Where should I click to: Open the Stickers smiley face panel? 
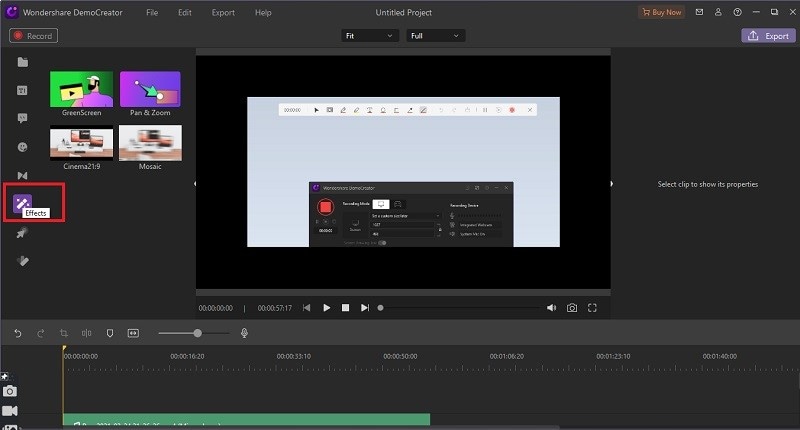(x=22, y=147)
